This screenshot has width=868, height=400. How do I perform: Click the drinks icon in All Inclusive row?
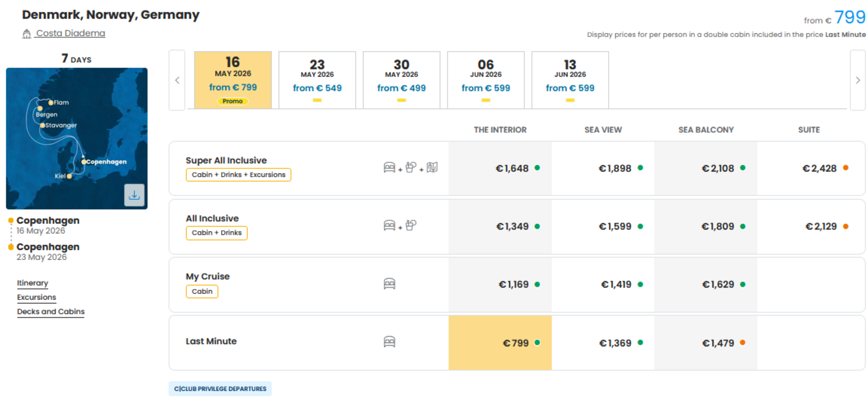411,225
